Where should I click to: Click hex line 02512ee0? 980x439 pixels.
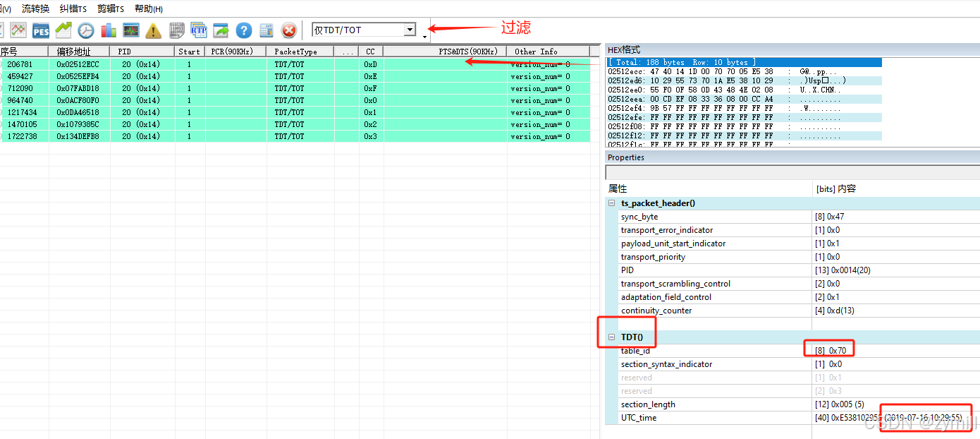click(x=745, y=90)
